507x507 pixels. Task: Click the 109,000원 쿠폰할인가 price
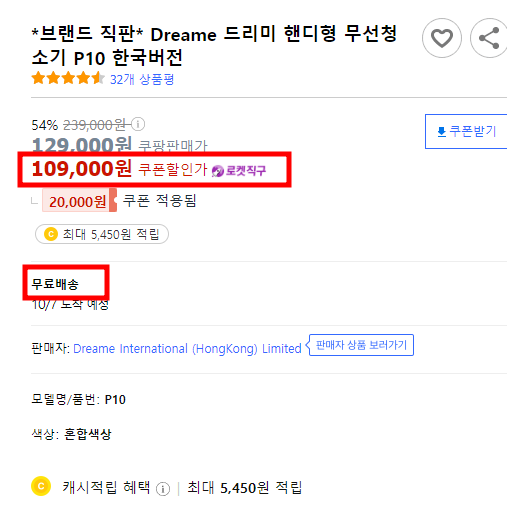tap(119, 169)
